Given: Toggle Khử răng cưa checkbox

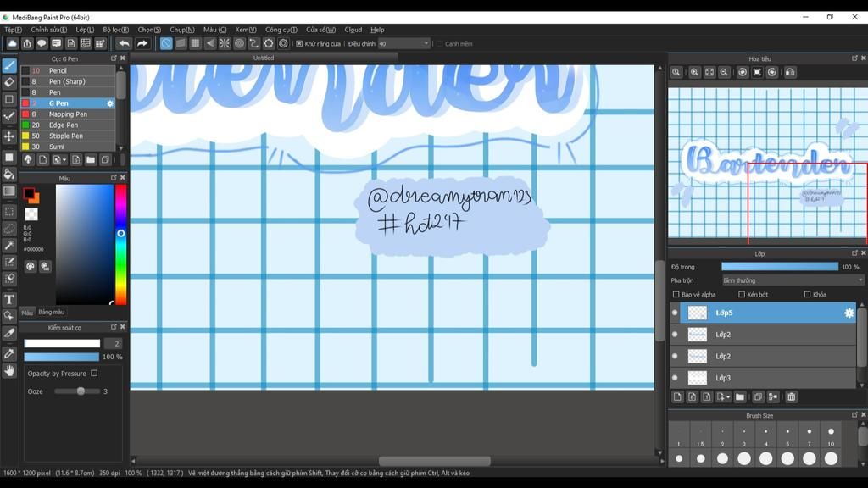Looking at the screenshot, I should [x=299, y=44].
